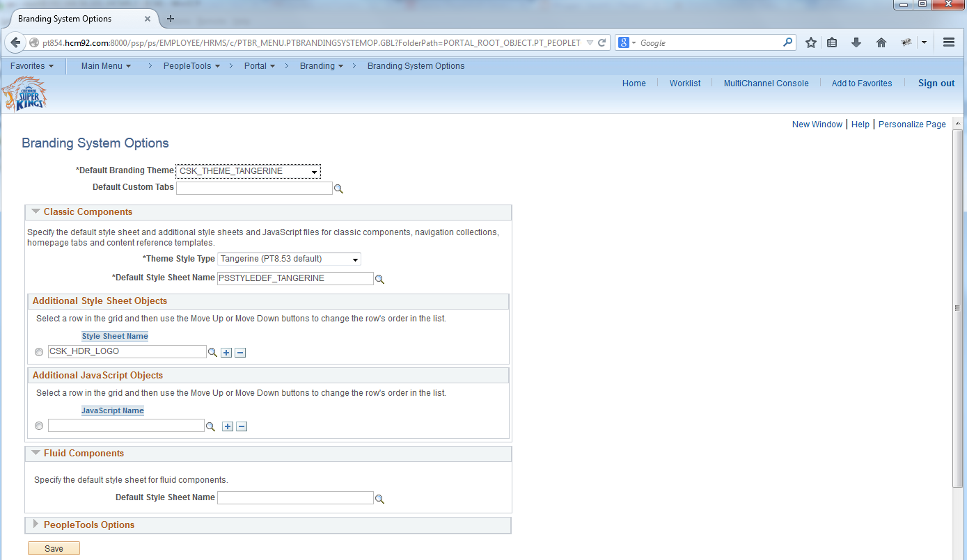Open the JavaScript Name lookup magnifier

click(x=211, y=426)
